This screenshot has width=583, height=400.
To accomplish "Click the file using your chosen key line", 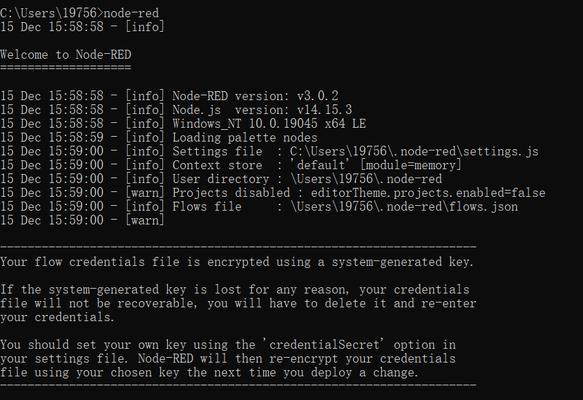I will (x=209, y=372).
